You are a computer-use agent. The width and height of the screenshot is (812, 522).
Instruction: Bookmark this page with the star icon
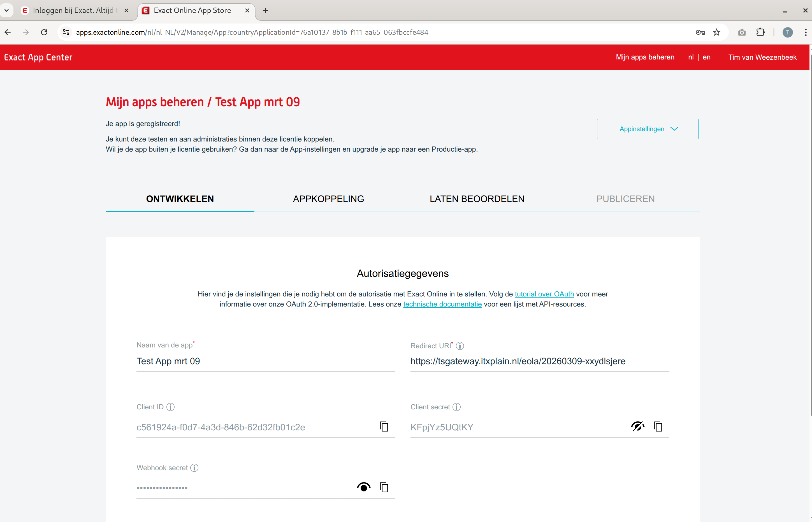coord(716,32)
